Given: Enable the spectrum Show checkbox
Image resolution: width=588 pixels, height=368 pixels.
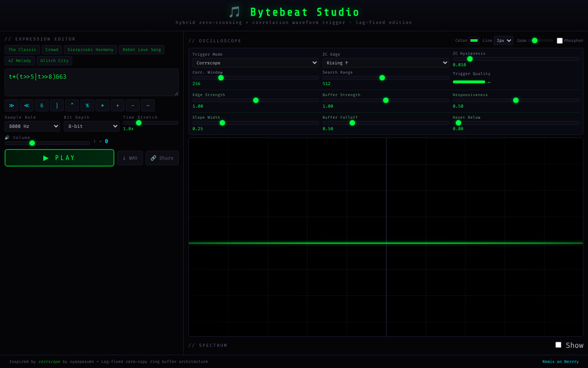Looking at the screenshot, I should pyautogui.click(x=558, y=345).
